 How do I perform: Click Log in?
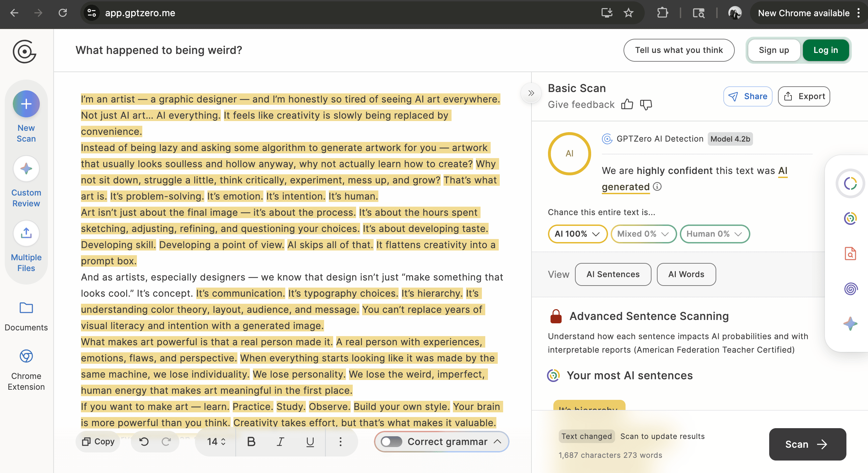pos(826,50)
